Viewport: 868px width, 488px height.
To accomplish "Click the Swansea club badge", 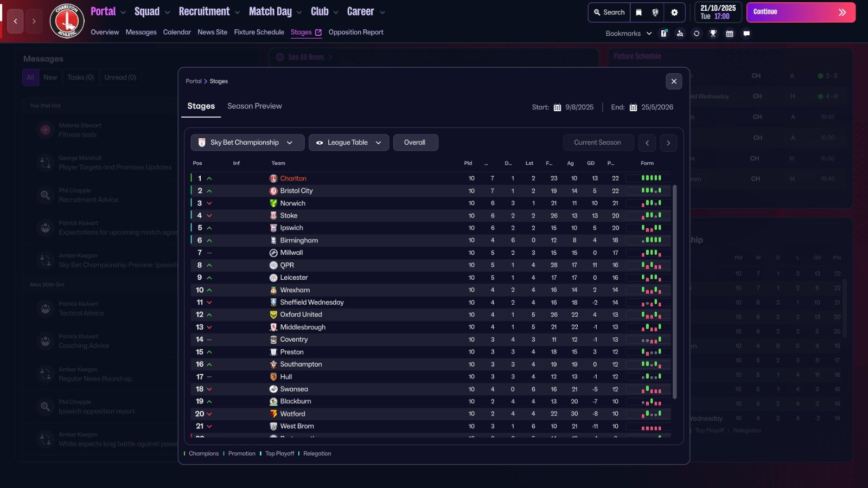I will click(x=273, y=389).
